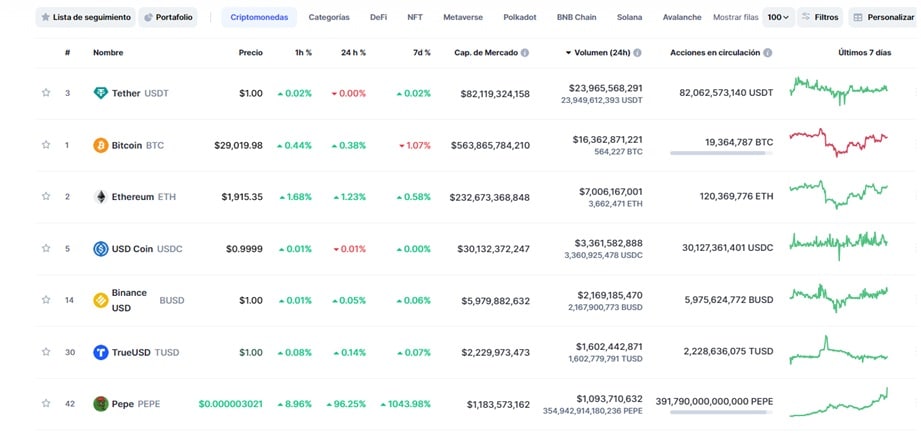921x438 pixels.
Task: Open the Ethereum ETH name link
Action: pos(143,197)
